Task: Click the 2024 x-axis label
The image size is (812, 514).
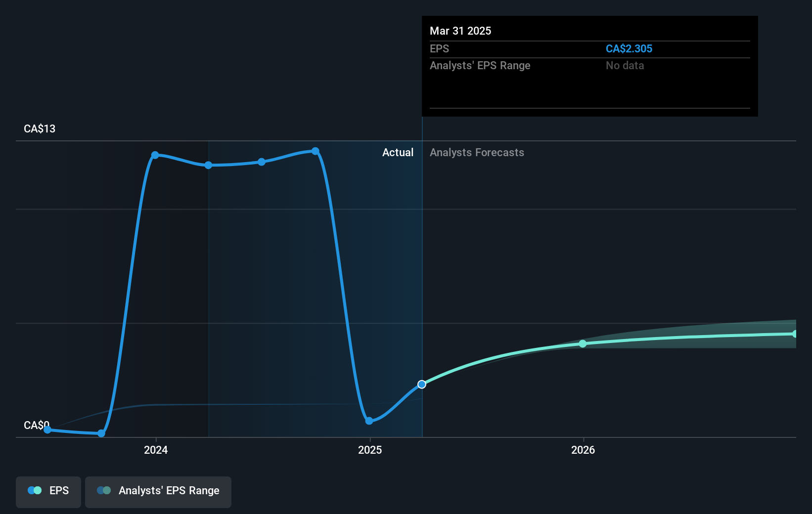Action: pyautogui.click(x=156, y=450)
